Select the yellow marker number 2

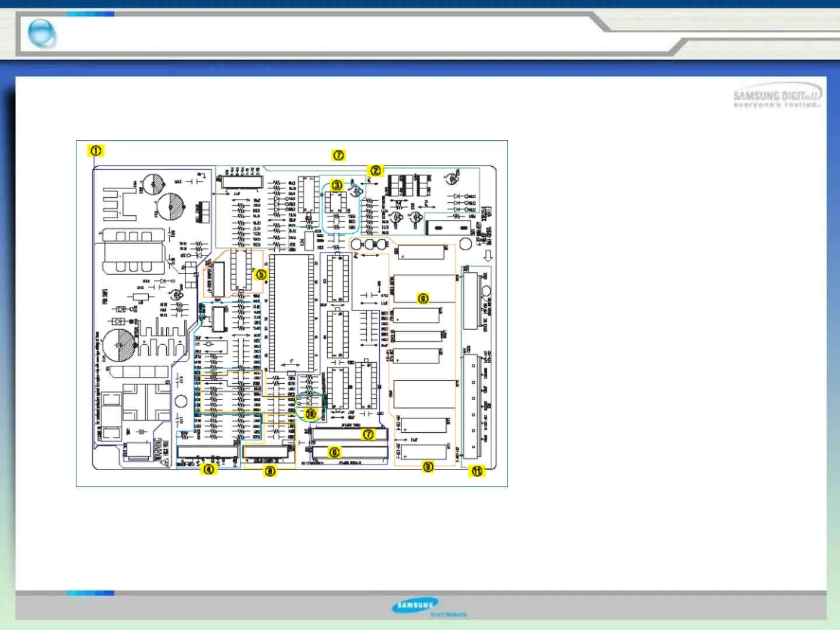pyautogui.click(x=375, y=170)
